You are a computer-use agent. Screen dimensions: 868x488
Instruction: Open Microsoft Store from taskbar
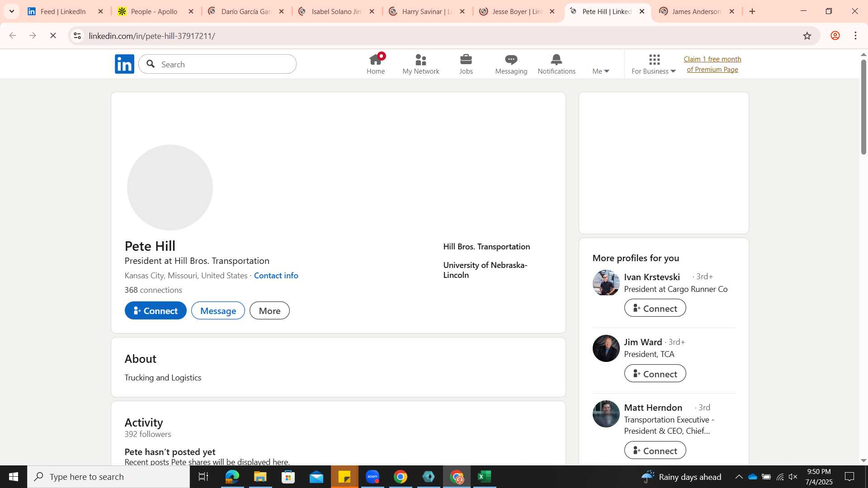click(x=288, y=477)
